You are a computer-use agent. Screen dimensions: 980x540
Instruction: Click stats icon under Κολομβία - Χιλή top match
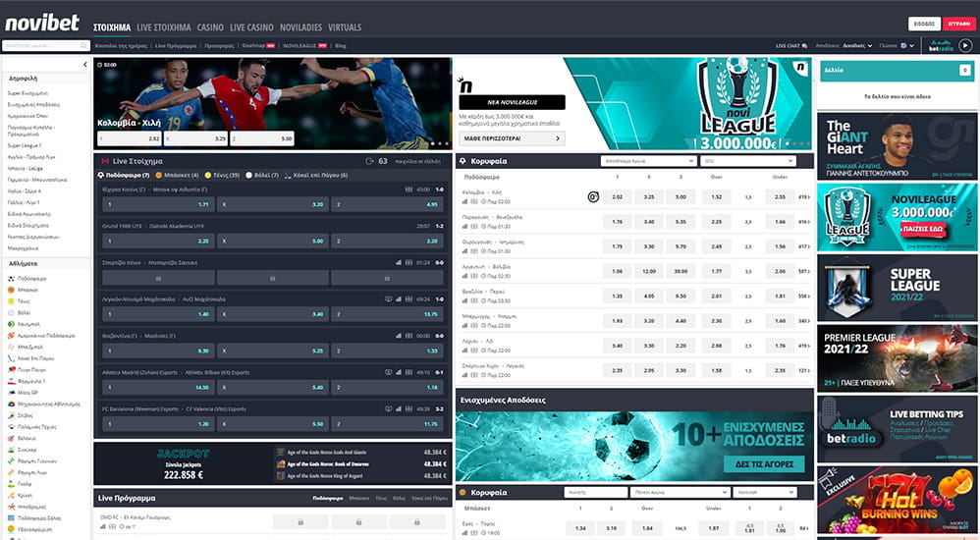point(465,202)
